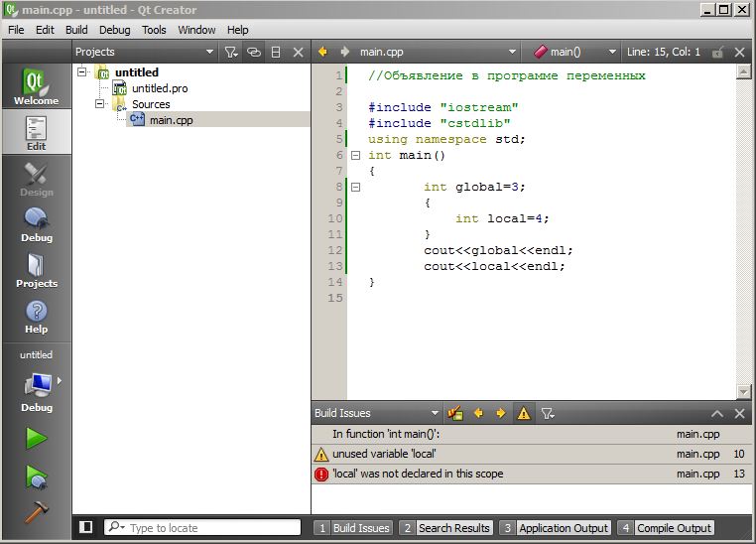Image resolution: width=756 pixels, height=544 pixels.
Task: Switch to Debug mode in the sidebar
Action: (x=36, y=224)
